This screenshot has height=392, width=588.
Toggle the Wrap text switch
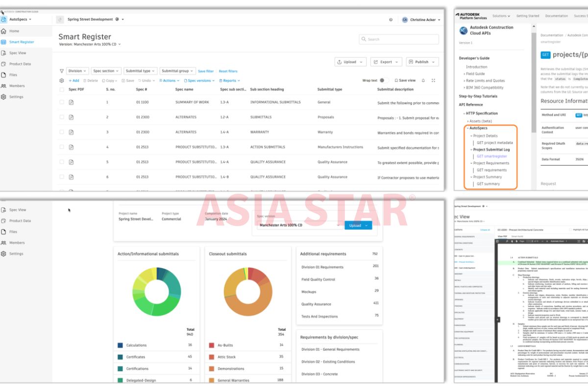tap(384, 80)
